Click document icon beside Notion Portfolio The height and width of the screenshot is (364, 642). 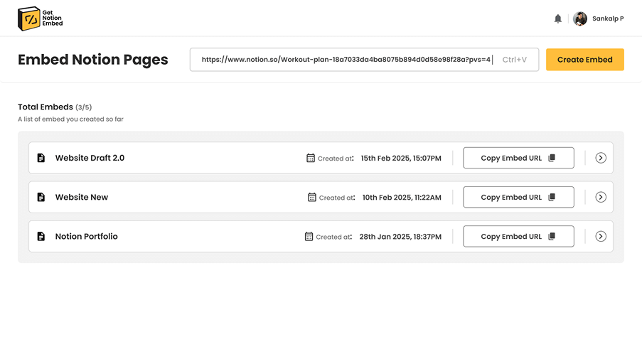41,236
